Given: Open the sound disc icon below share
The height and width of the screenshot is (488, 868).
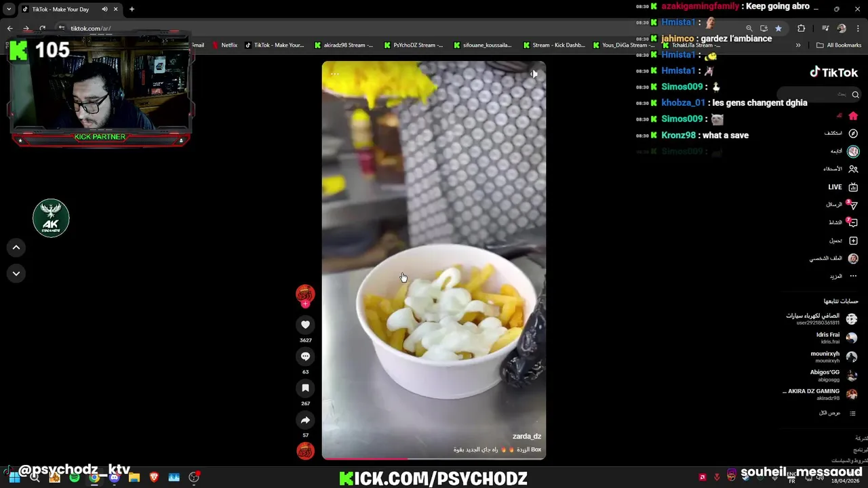Looking at the screenshot, I should click(x=305, y=451).
